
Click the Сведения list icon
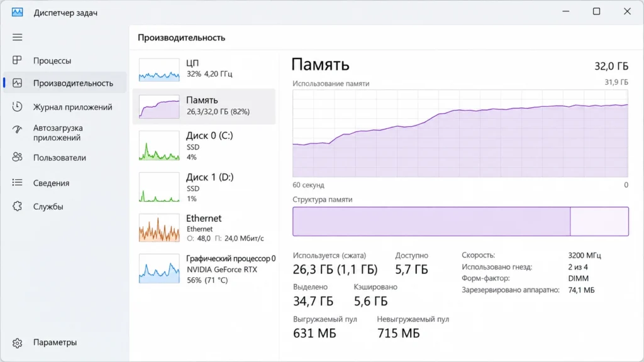pos(17,183)
